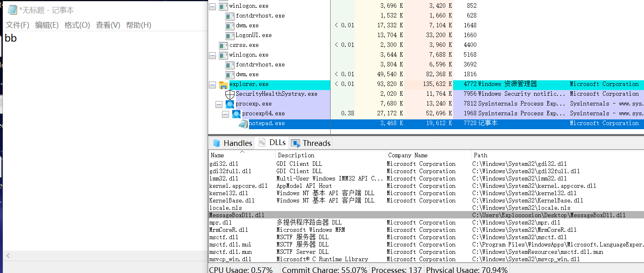Click the csrss.exe process icon
Viewport: 644px width, 273px height.
223,46
